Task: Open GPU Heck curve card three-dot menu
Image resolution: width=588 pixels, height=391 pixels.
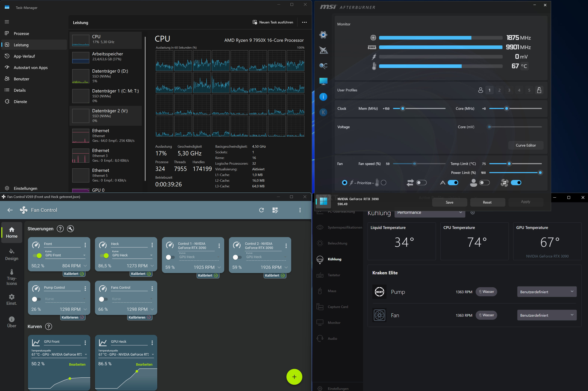Action: coord(152,343)
